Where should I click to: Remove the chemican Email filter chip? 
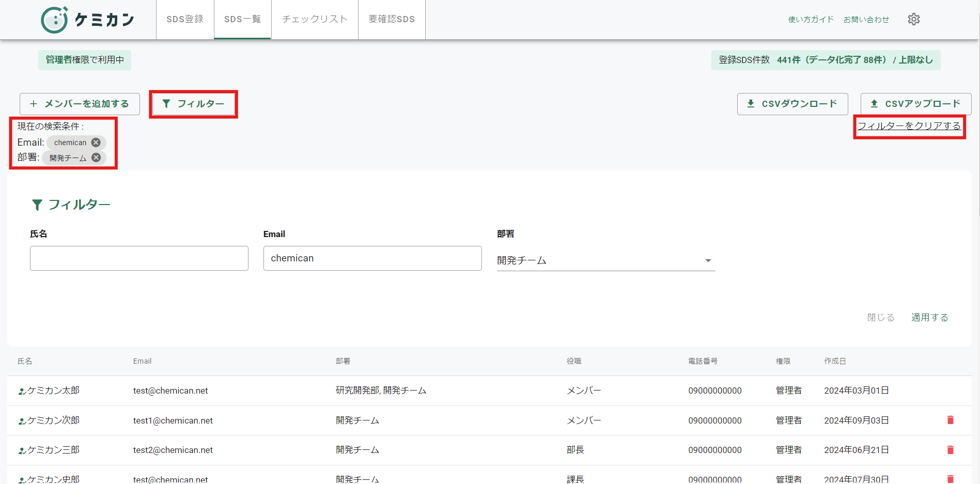[96, 143]
